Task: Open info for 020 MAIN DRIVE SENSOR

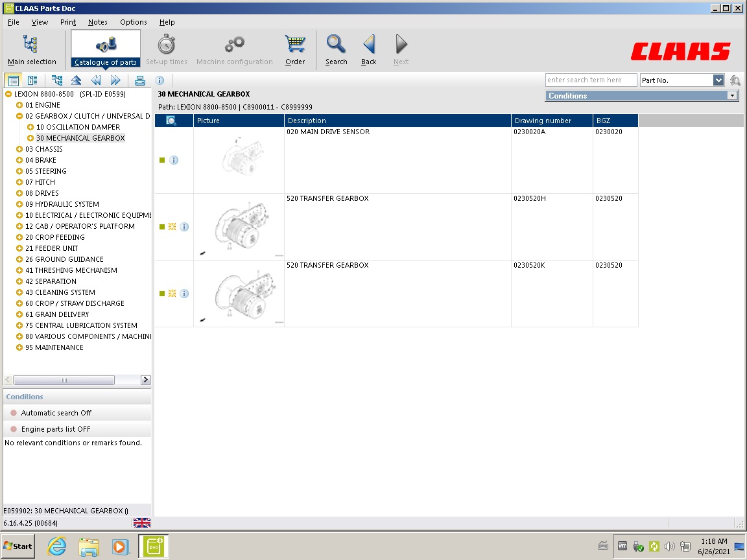Action: click(174, 160)
